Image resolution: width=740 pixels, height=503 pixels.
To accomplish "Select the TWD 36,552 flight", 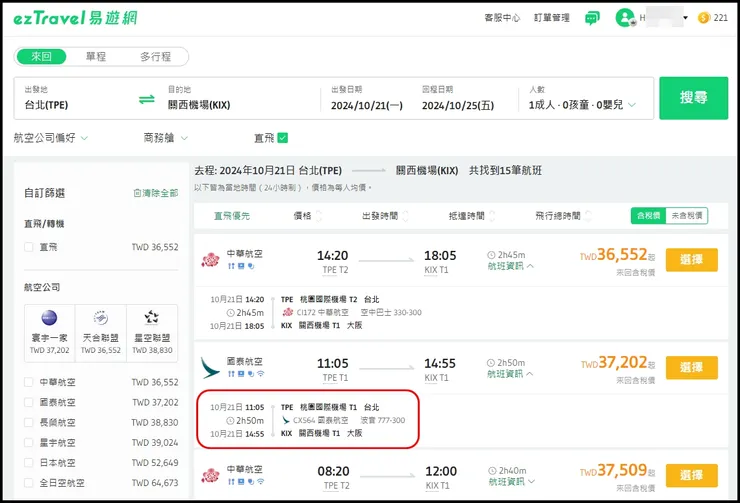I will pyautogui.click(x=691, y=260).
